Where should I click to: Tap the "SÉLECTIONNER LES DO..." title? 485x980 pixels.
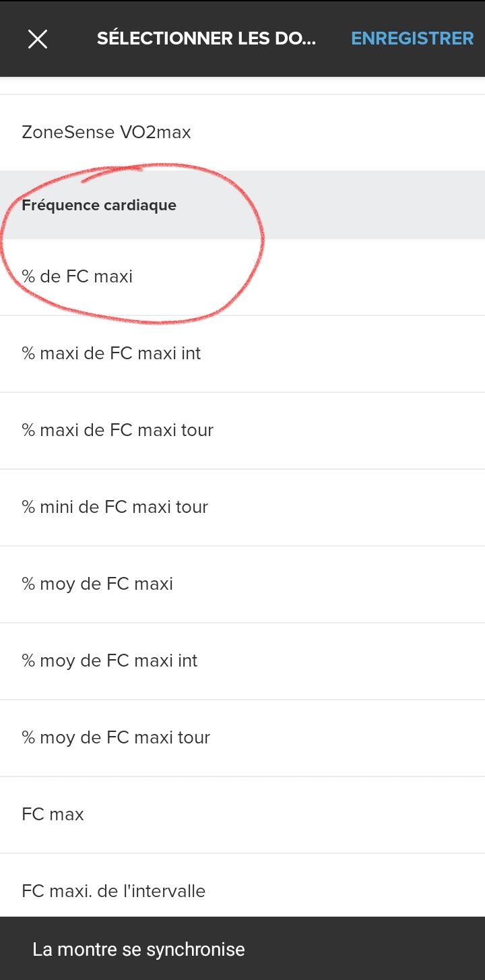[206, 38]
